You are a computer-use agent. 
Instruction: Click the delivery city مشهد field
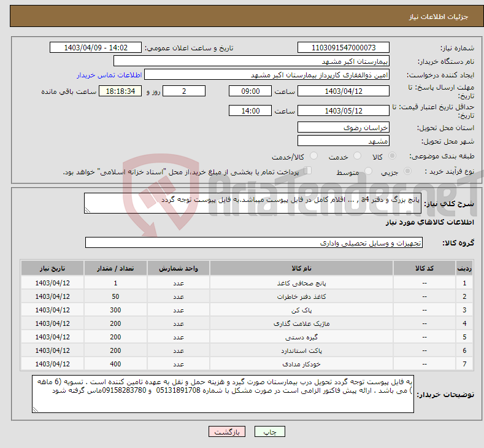pyautogui.click(x=344, y=141)
